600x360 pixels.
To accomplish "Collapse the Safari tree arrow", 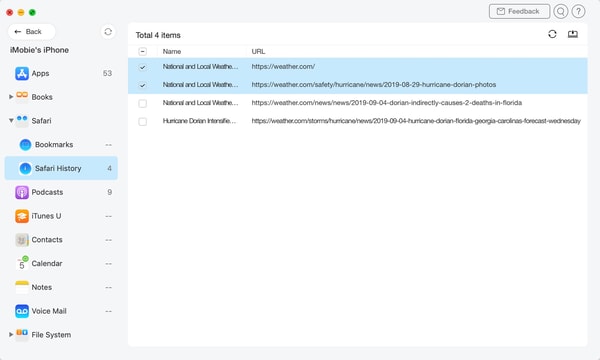I will tap(11, 121).
